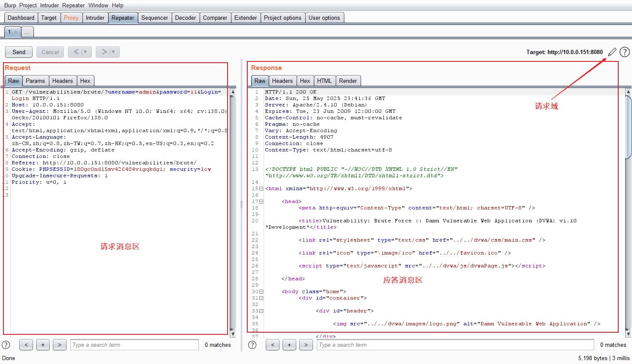Add a new Repeater tab via ellipsis
Viewport: 632px width, 364px height.
(x=27, y=32)
